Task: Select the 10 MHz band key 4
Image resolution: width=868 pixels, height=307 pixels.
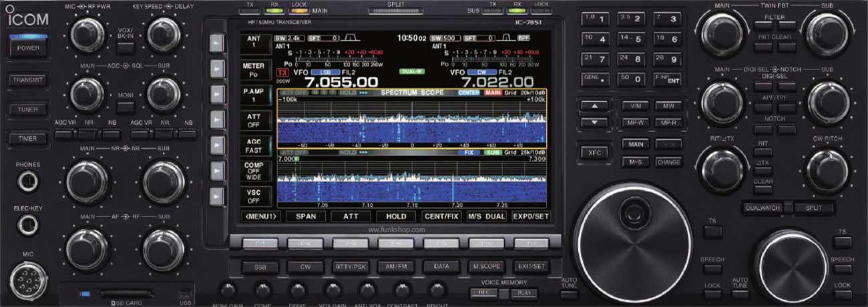Action: (596, 39)
